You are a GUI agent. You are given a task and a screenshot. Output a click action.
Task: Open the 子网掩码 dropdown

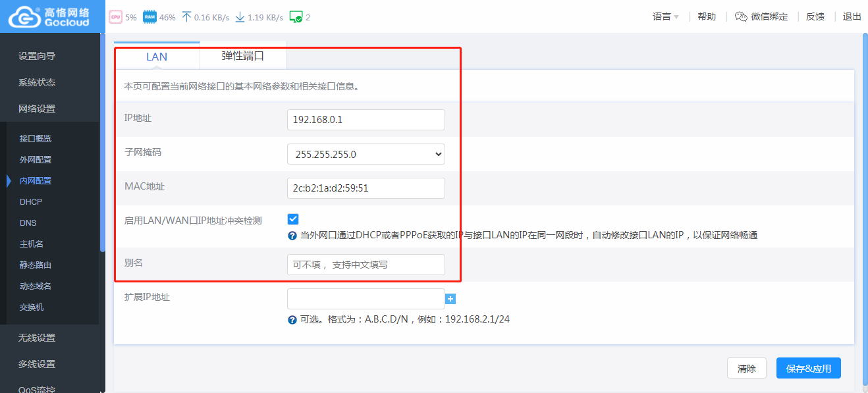click(x=366, y=154)
